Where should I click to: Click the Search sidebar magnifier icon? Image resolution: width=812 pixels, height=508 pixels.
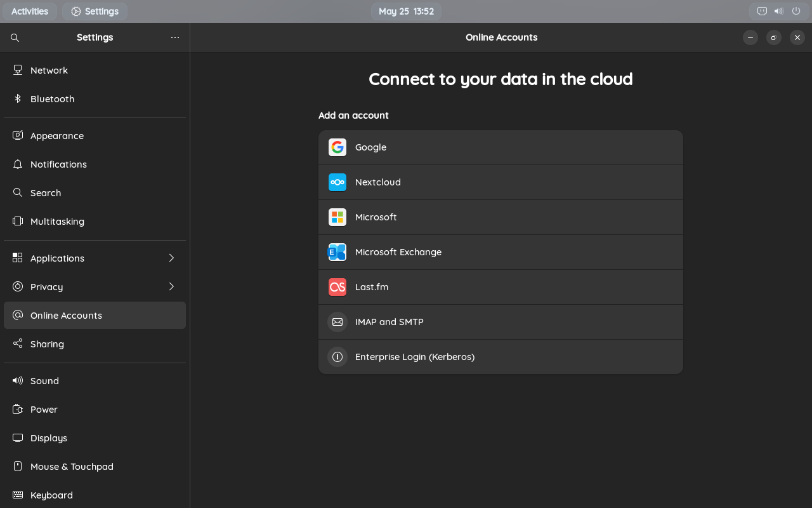point(18,192)
